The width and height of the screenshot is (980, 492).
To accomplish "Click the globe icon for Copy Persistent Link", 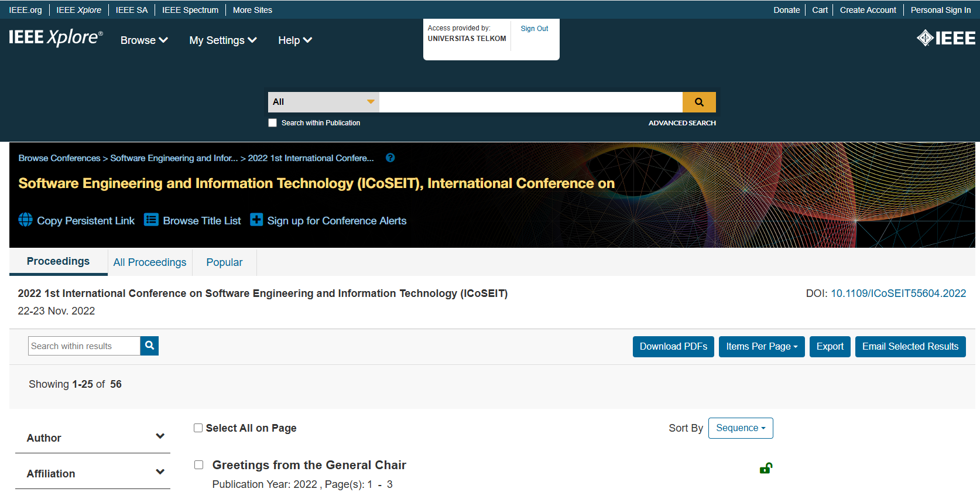I will [x=26, y=220].
